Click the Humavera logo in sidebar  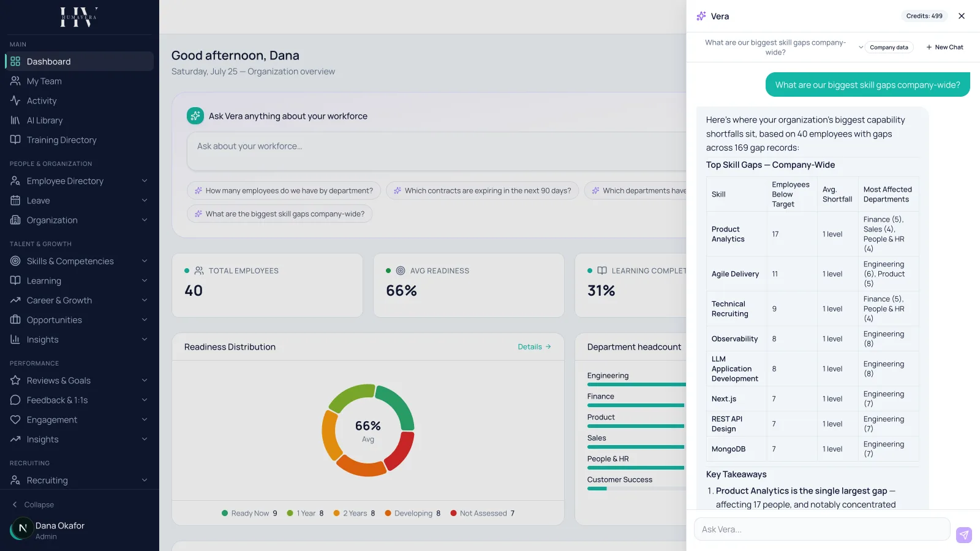pyautogui.click(x=79, y=17)
